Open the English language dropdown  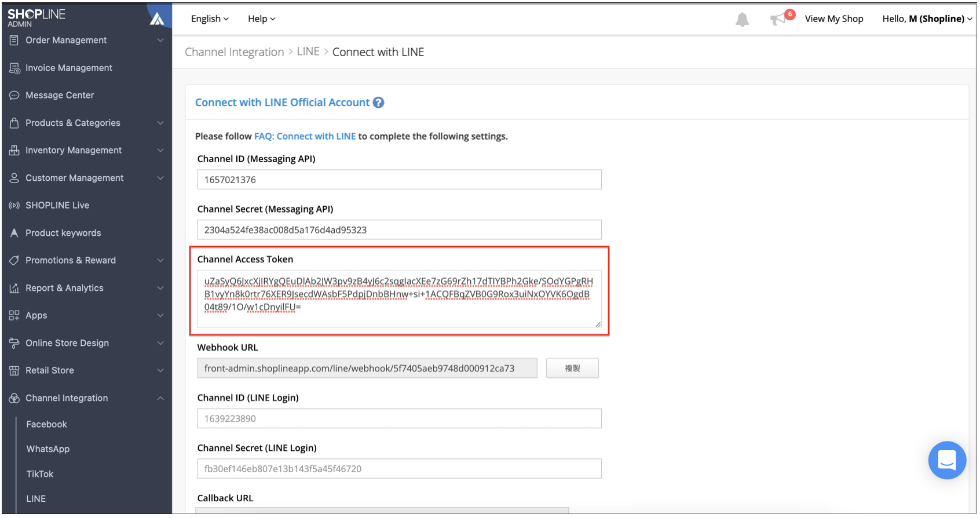[210, 19]
